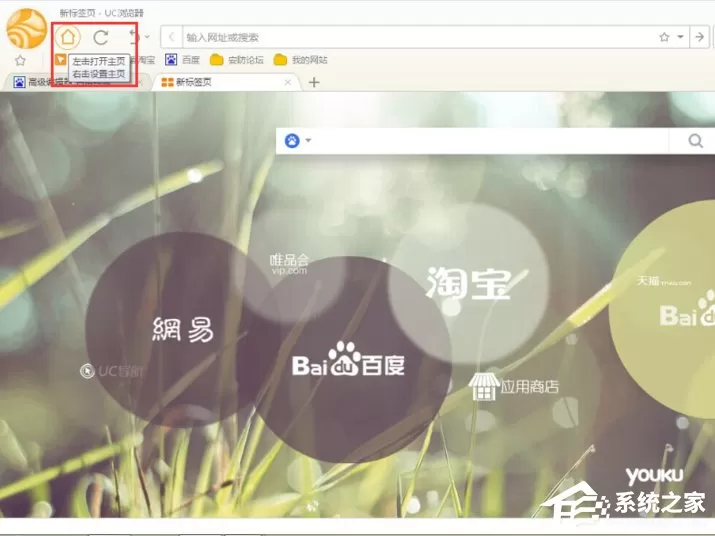This screenshot has width=715, height=536.
Task: Open the Baidu百度 bubble shortcut
Action: coord(349,360)
